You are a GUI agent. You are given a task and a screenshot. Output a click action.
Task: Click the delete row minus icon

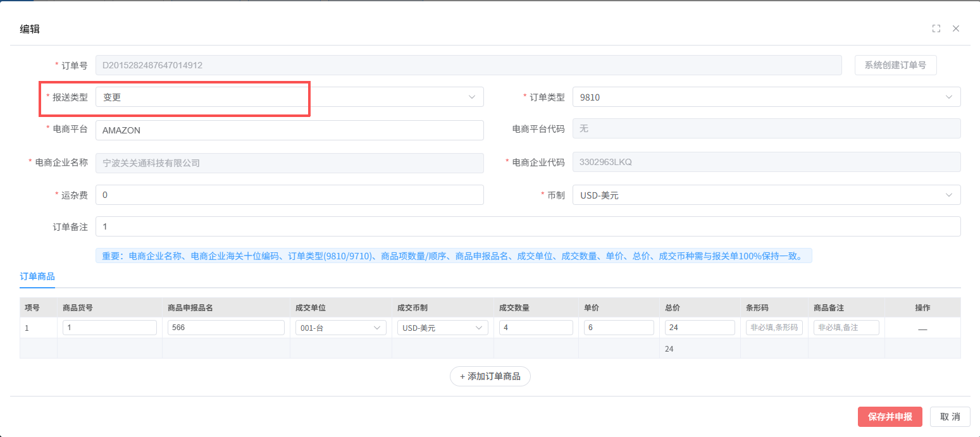click(922, 328)
